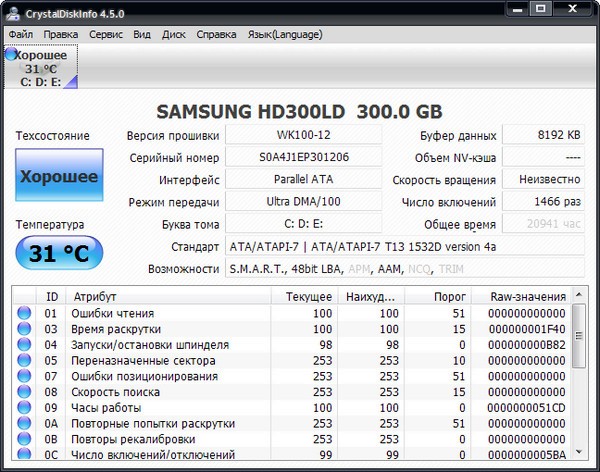The image size is (600, 472).
Task: Click raw value 0000000005BA
Action: pyautogui.click(x=527, y=454)
